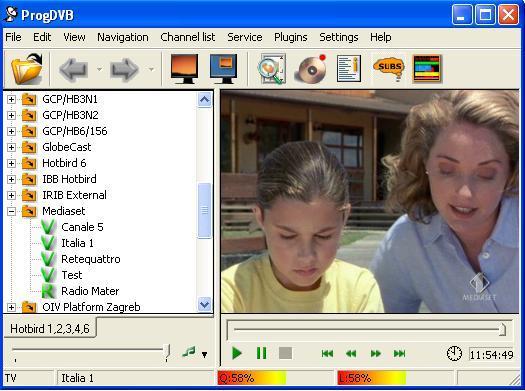
Task: Open the View menu
Action: click(74, 37)
